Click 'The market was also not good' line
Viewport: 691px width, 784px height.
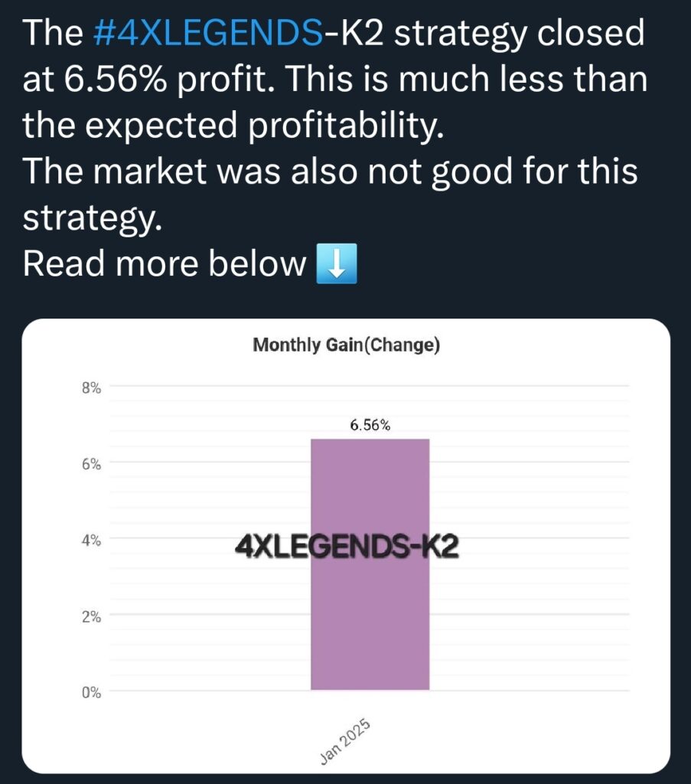click(x=268, y=171)
